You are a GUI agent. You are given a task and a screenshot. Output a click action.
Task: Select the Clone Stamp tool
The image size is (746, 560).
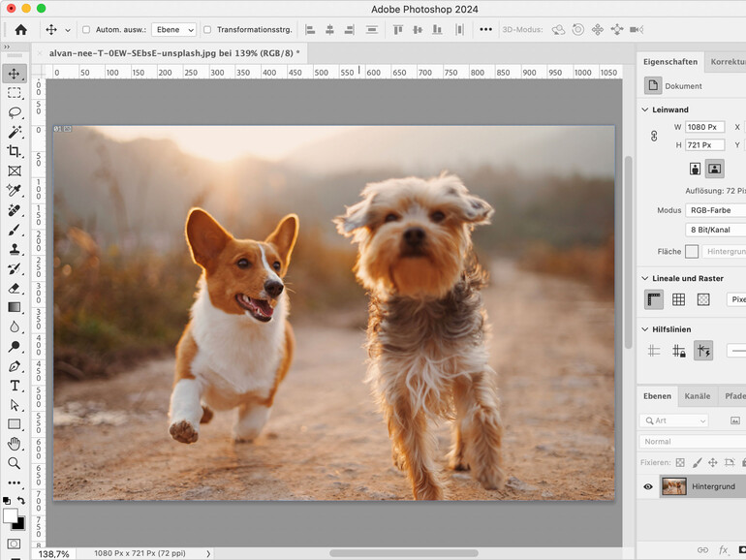click(x=15, y=249)
